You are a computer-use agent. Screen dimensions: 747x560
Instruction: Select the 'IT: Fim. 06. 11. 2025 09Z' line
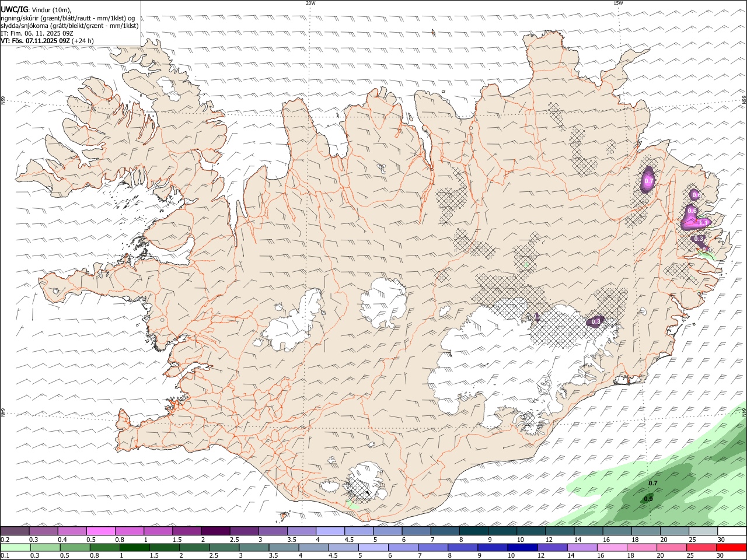click(x=37, y=33)
